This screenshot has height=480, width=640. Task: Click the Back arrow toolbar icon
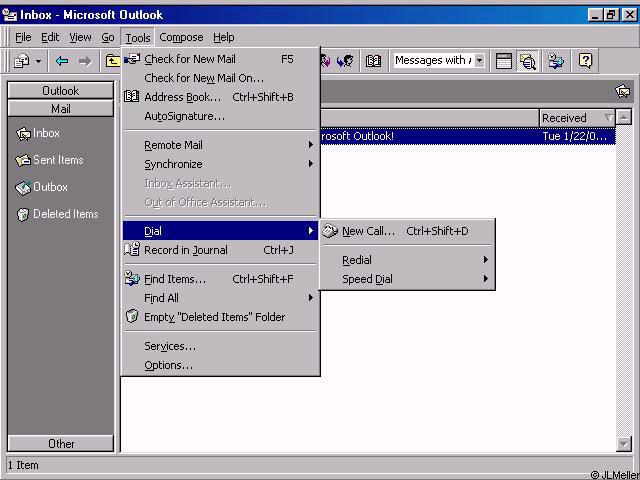pyautogui.click(x=62, y=61)
